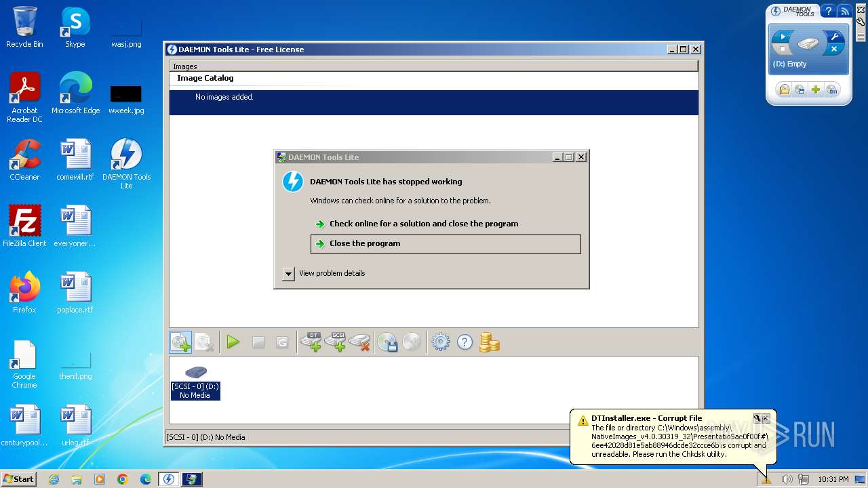Close the desktop gadget sidebar X
Viewport: 868px width, 488px height.
click(x=861, y=9)
